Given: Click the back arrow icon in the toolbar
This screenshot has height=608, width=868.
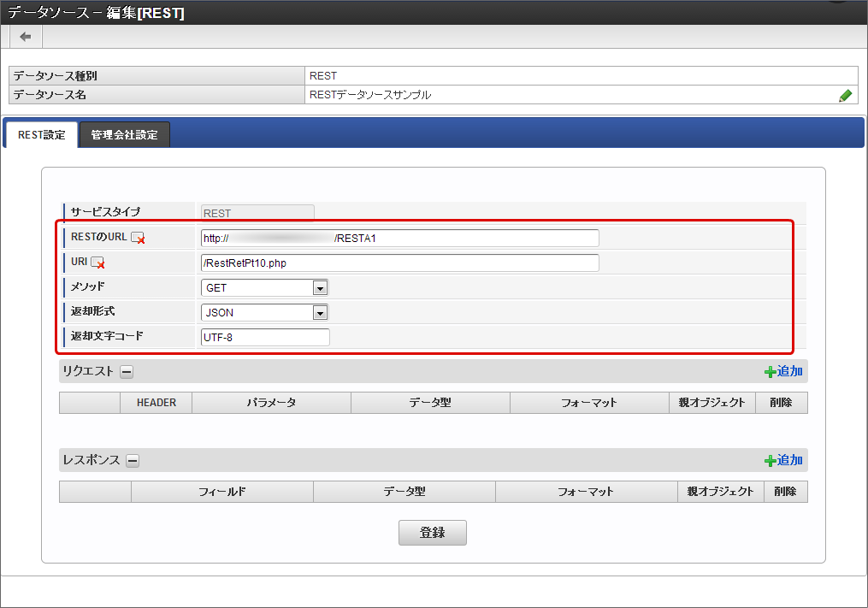Looking at the screenshot, I should [26, 37].
